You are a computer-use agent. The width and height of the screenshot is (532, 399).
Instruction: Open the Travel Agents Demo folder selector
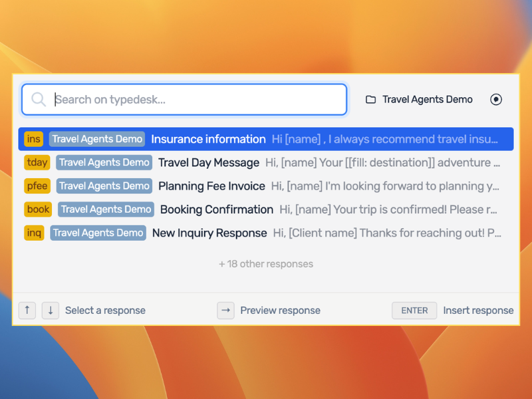pos(419,99)
